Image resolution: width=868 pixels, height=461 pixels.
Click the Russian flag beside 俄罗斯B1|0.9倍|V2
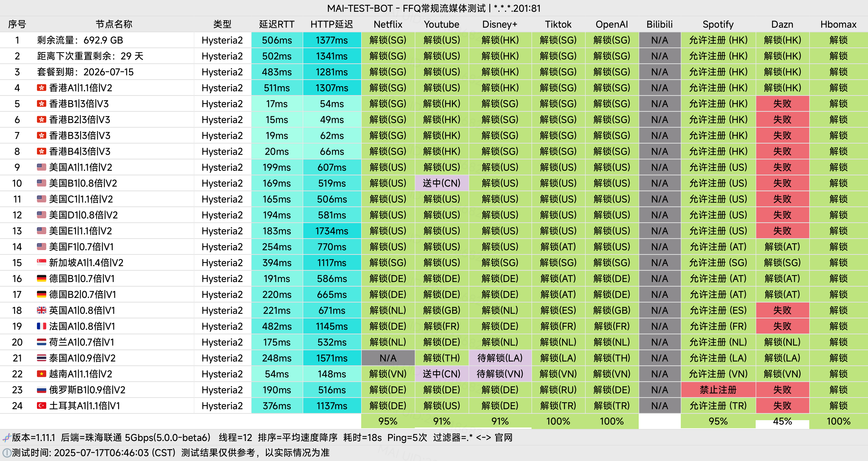(x=41, y=390)
